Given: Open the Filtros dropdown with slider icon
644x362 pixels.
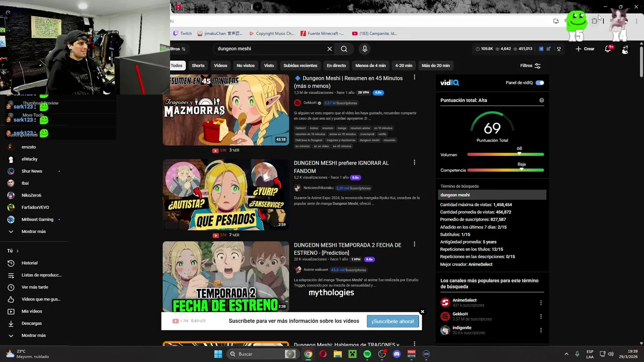Looking at the screenshot, I should pyautogui.click(x=530, y=65).
